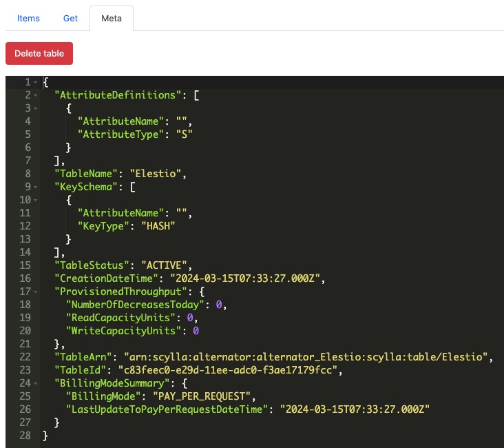Click line number 28 in gutter
The image size is (504, 448).
[x=25, y=436]
